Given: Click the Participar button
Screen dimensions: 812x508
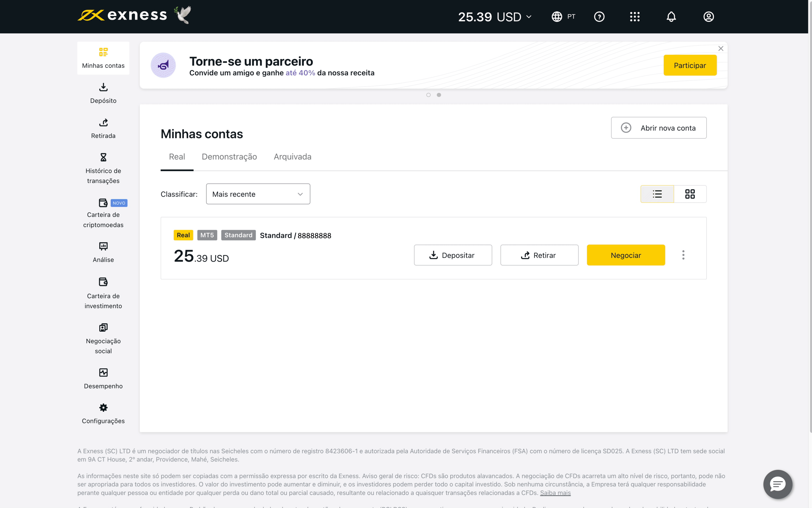Looking at the screenshot, I should [x=690, y=65].
